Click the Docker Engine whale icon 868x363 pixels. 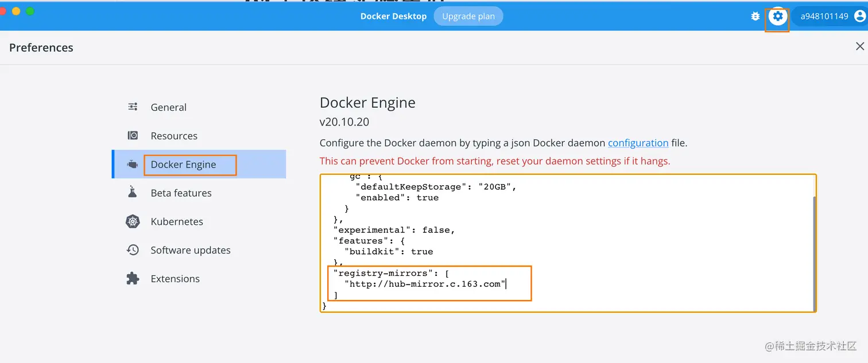click(x=133, y=165)
